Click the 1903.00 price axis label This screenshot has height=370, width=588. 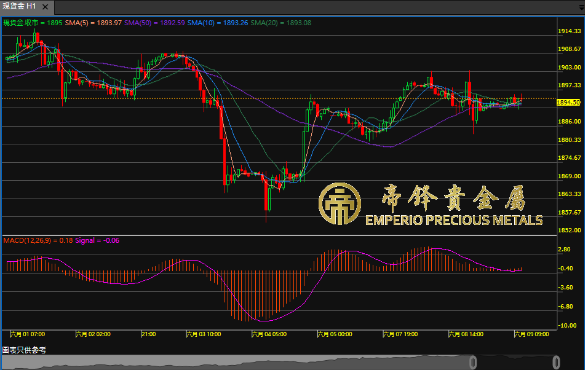click(x=570, y=67)
